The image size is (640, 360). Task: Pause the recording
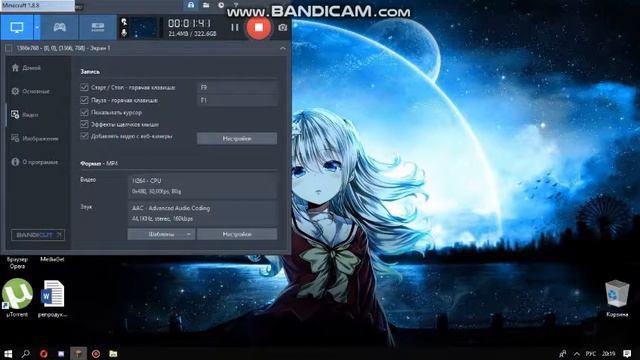(235, 27)
